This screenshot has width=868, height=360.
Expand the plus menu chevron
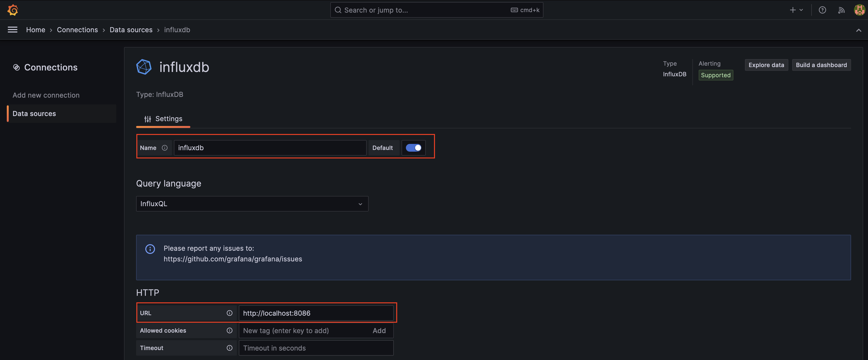pos(801,10)
